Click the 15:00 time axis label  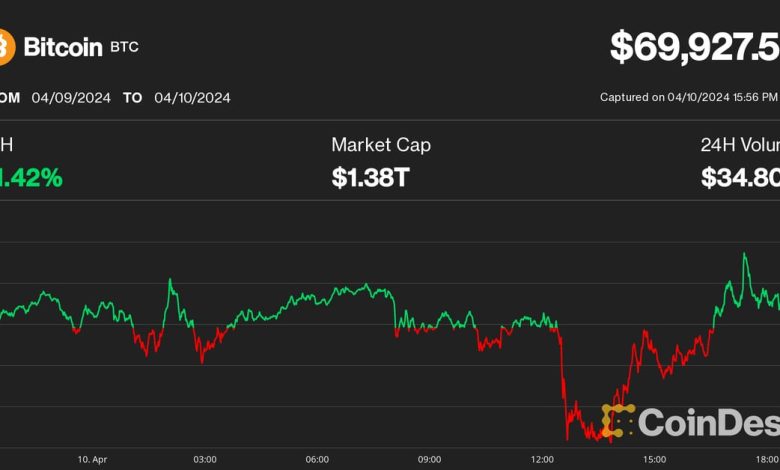coord(654,459)
